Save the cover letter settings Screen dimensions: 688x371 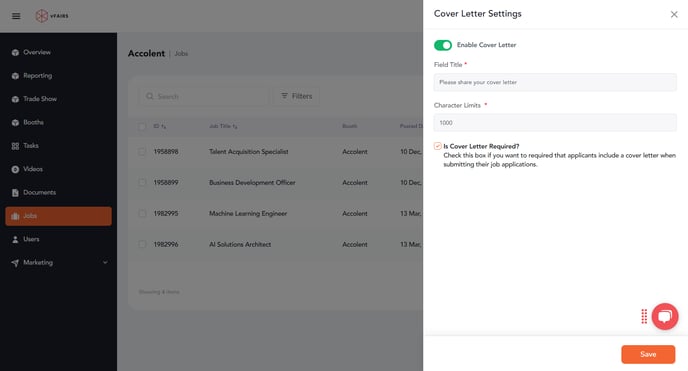point(648,354)
